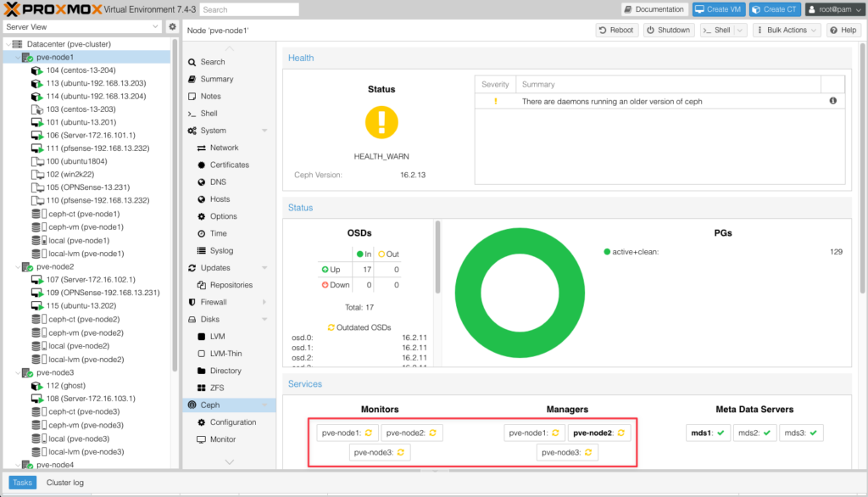Screen dimensions: 868x497
Task: Collapse the Disks submenu arrow
Action: click(x=264, y=319)
